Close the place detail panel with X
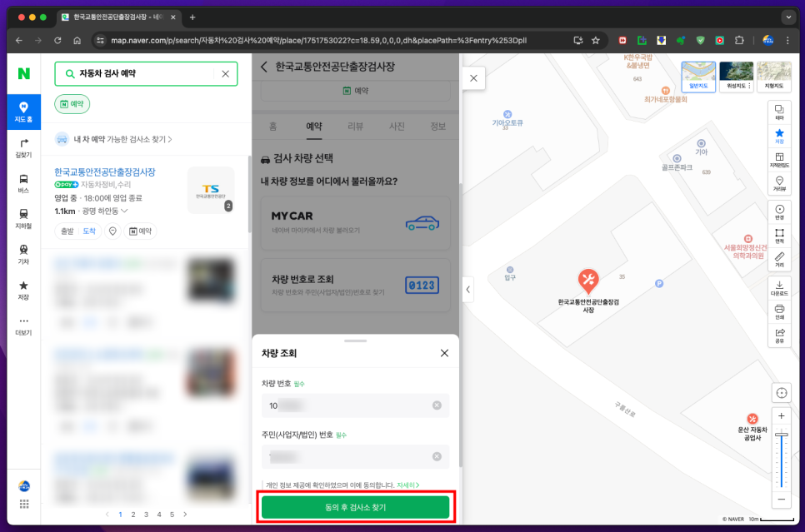The width and height of the screenshot is (805, 532). click(474, 78)
